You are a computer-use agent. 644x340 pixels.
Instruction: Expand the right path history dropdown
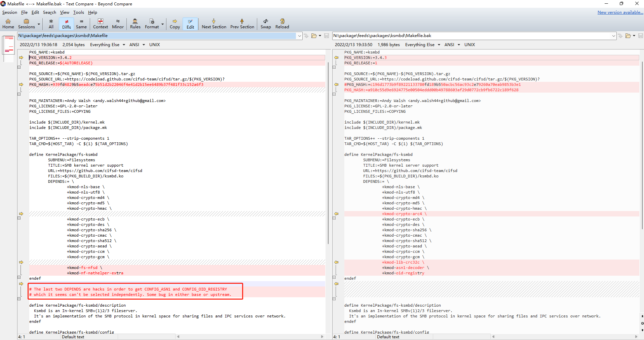614,36
